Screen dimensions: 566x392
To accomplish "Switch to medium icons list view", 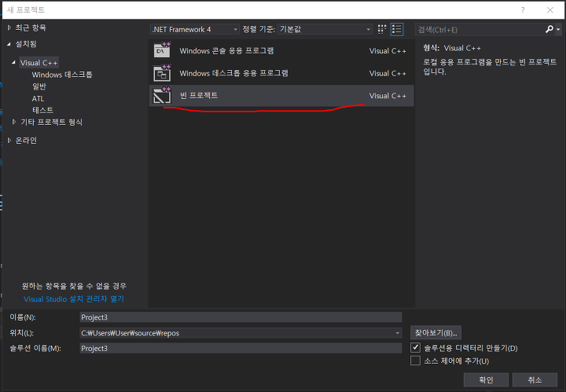I will [397, 29].
